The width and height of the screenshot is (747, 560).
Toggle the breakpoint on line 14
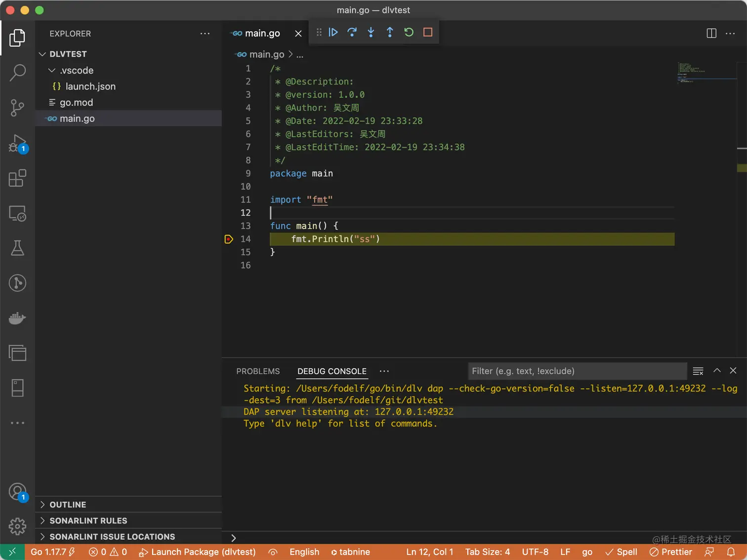[x=229, y=239]
